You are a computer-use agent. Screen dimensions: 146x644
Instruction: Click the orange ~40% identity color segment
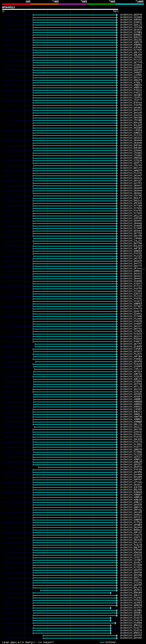click(45, 4)
